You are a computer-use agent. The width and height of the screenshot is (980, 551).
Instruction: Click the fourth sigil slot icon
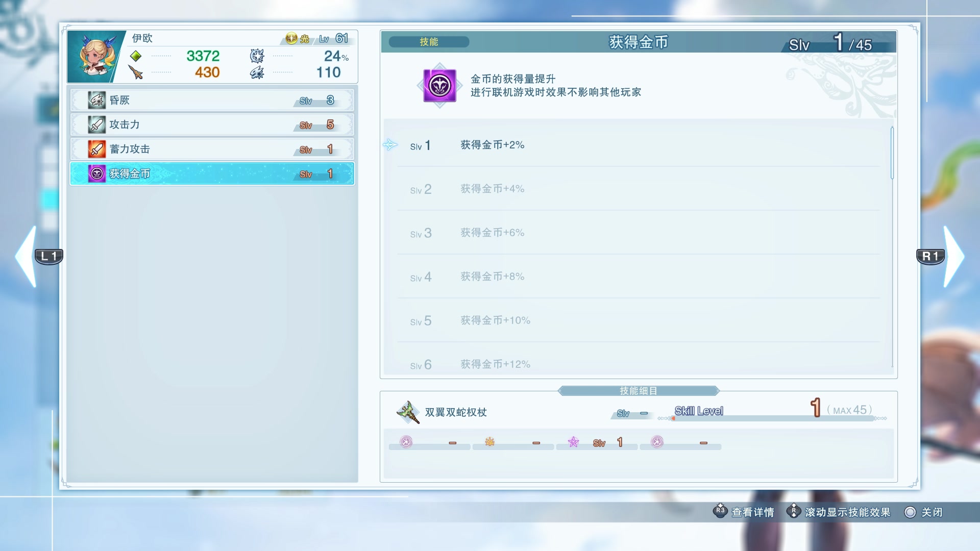[x=657, y=442]
